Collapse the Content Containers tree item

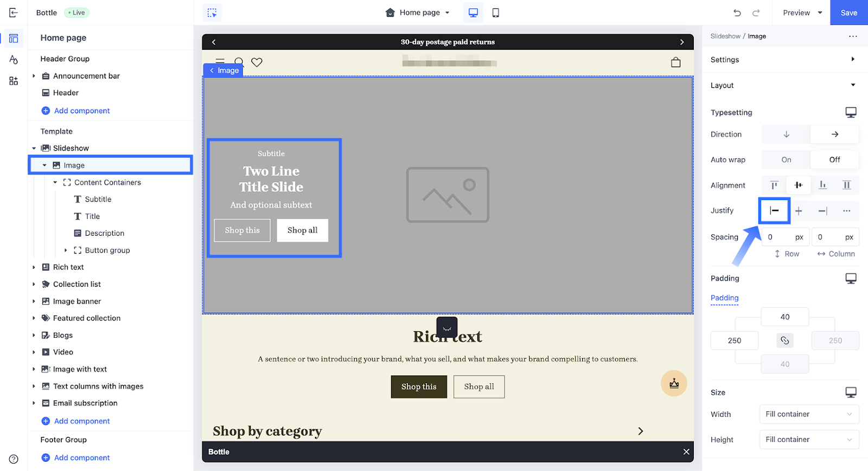point(55,183)
